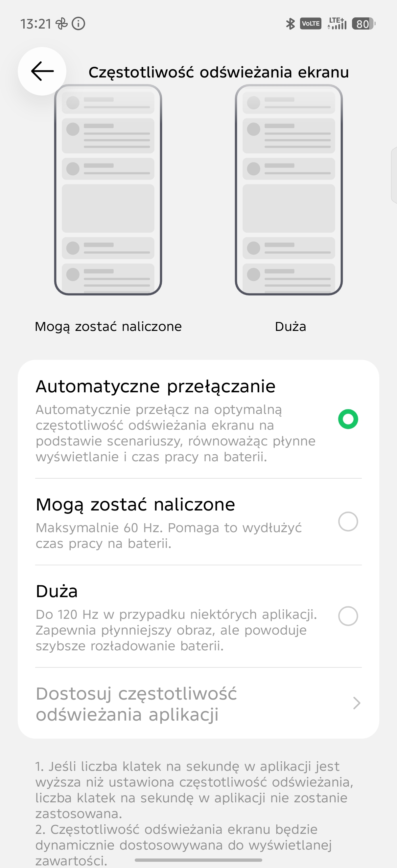The height and width of the screenshot is (868, 397).
Task: Tap the bottom navigation gesture bar
Action: tap(198, 860)
